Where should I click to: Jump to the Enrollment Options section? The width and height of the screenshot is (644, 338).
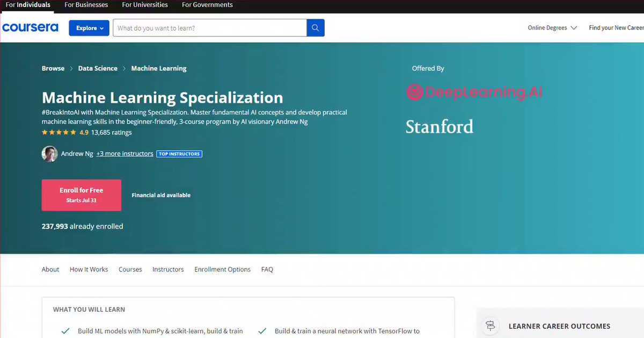[222, 270]
